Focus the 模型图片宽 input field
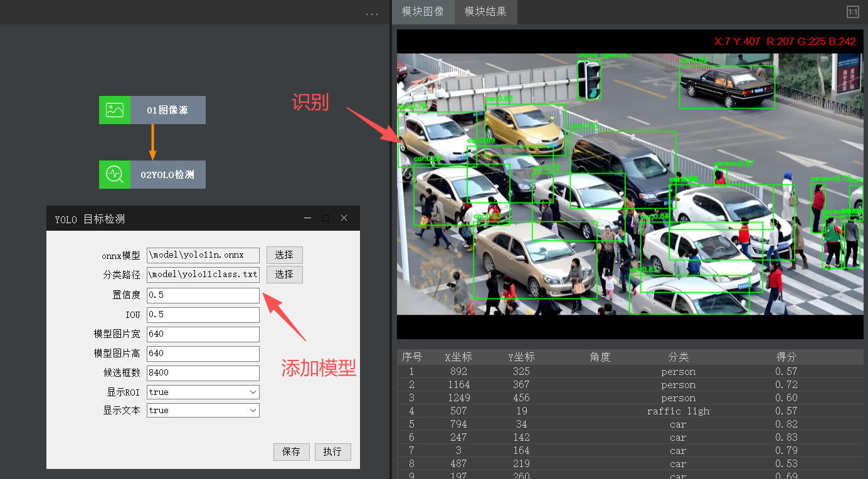868x479 pixels. tap(203, 334)
